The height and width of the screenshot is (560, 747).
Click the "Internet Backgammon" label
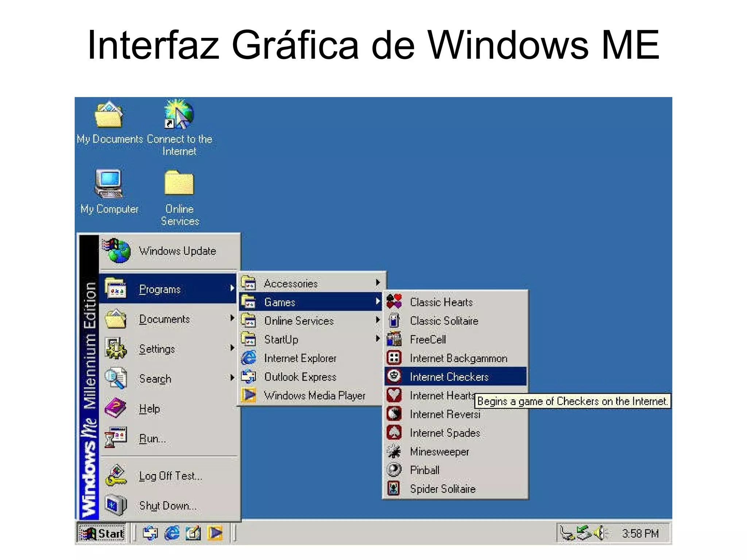pyautogui.click(x=458, y=358)
